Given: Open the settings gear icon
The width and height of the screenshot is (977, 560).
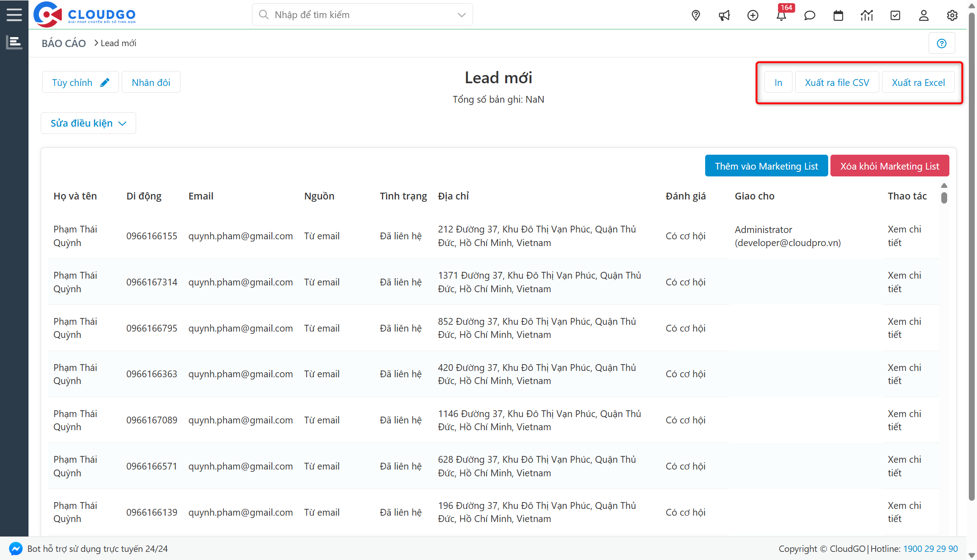Looking at the screenshot, I should [952, 15].
